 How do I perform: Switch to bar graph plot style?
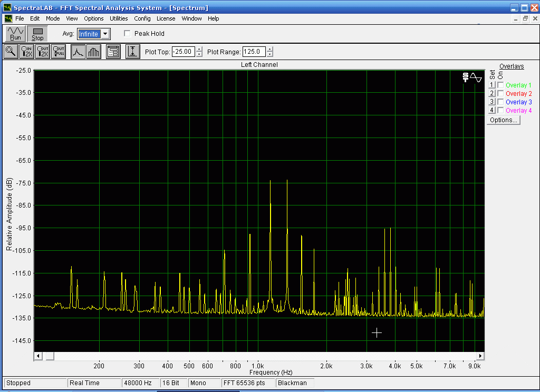93,52
